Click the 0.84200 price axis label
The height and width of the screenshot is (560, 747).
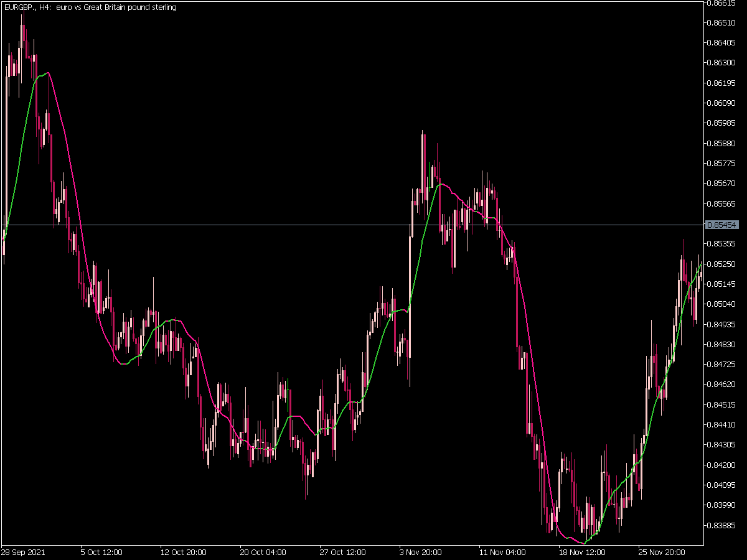[x=721, y=465]
